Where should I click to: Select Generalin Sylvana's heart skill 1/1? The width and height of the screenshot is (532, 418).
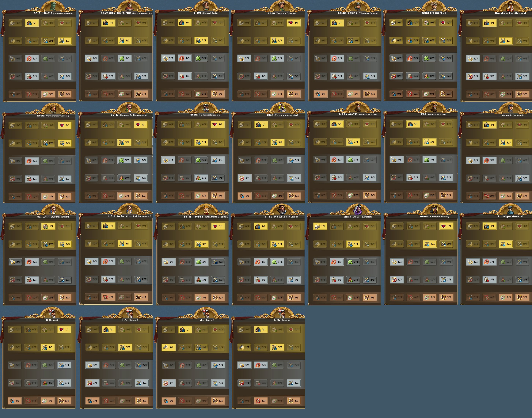click(x=293, y=23)
